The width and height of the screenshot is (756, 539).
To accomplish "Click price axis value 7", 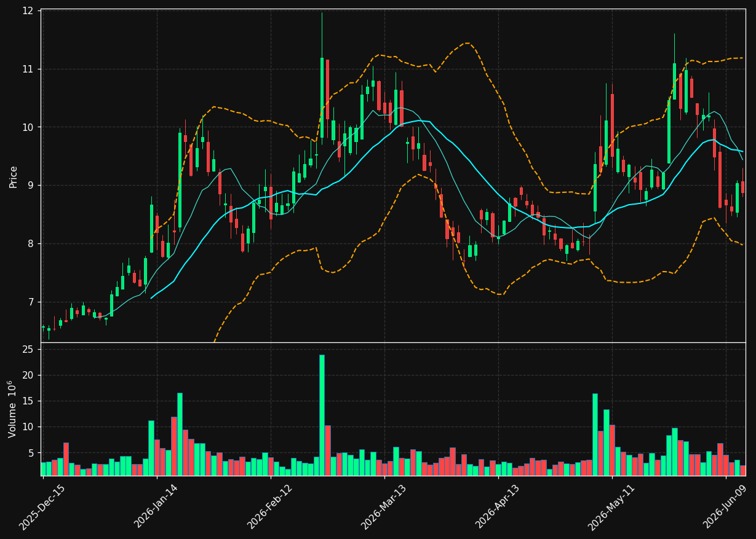I will click(x=31, y=302).
